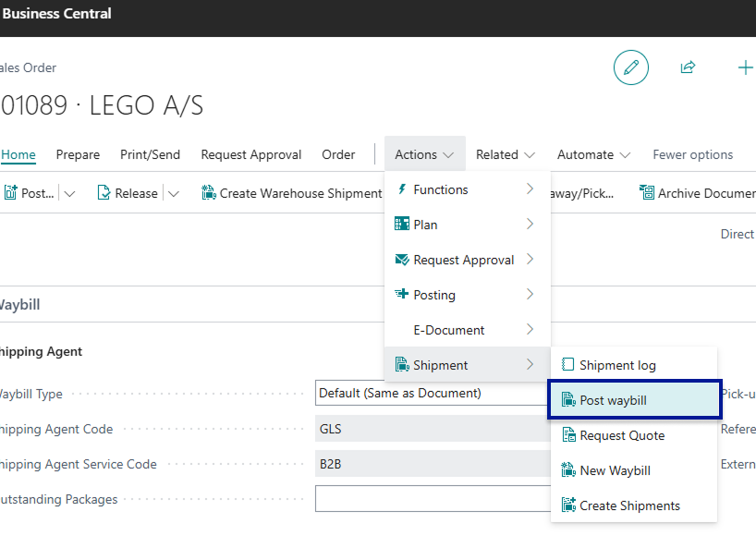Click the Shipping Agent group heading
The image size is (756, 548).
(41, 352)
